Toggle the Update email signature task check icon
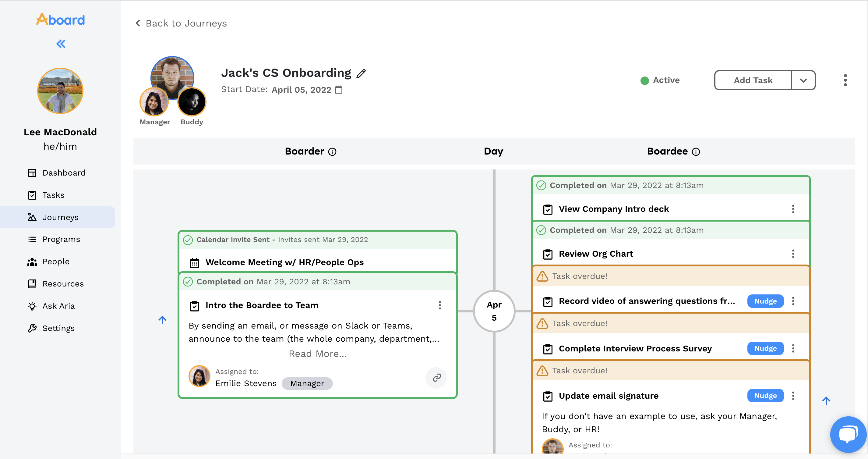868x459 pixels. (x=548, y=396)
